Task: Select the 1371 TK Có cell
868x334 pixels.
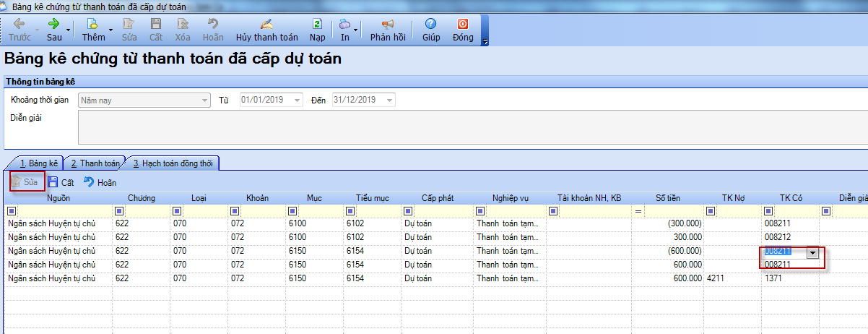Action: (x=791, y=278)
